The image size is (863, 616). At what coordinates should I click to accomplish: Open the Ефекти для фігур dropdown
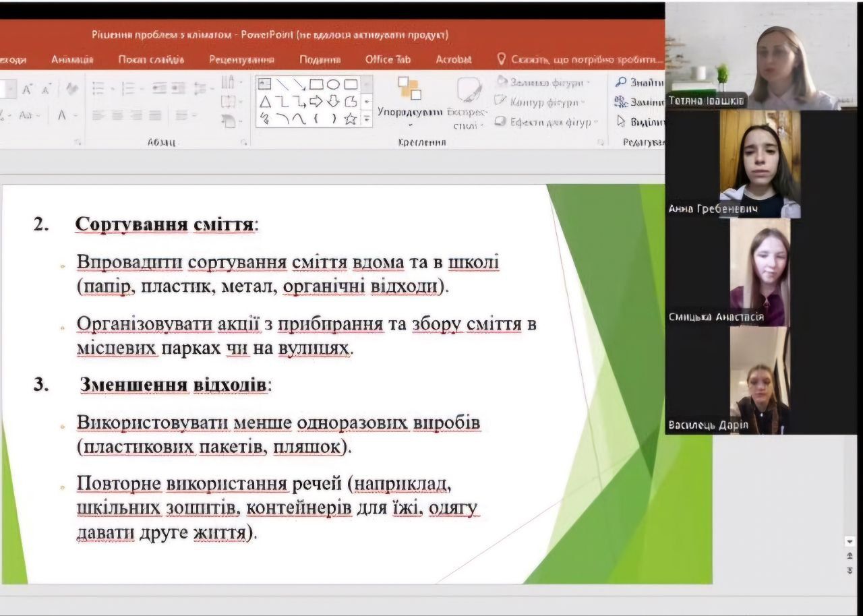[546, 122]
